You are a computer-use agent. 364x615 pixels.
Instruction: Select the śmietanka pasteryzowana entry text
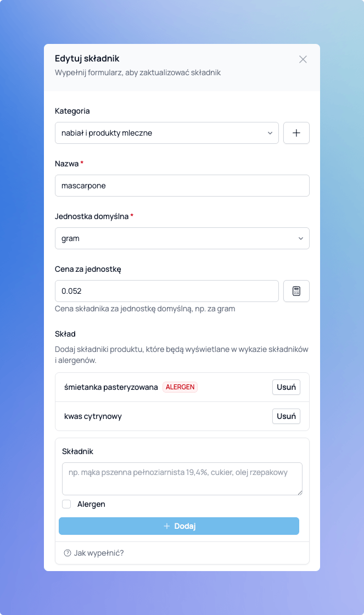point(111,387)
